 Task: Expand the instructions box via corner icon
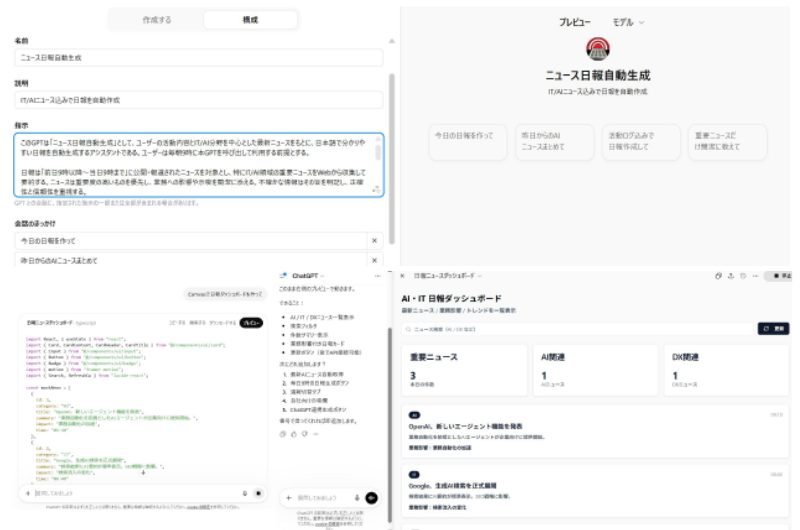pyautogui.click(x=376, y=190)
